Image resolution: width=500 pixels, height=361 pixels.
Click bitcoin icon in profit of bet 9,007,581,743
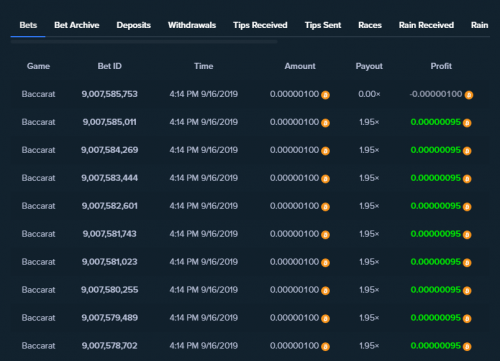[x=467, y=235]
